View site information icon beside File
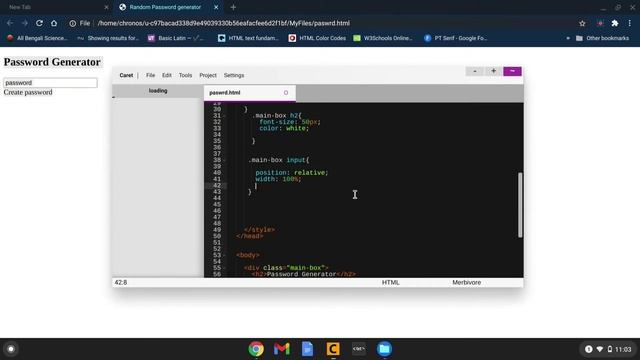Image resolution: width=640 pixels, height=360 pixels. point(73,24)
